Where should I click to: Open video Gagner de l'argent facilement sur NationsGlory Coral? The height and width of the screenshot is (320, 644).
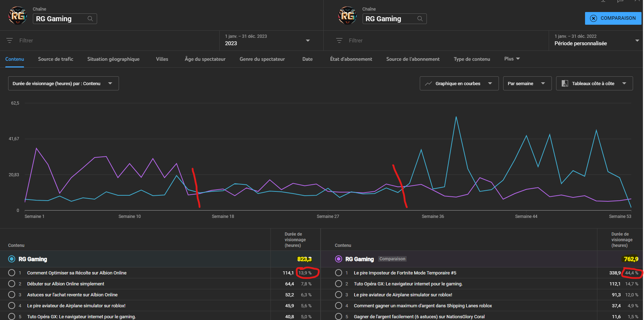(x=419, y=316)
